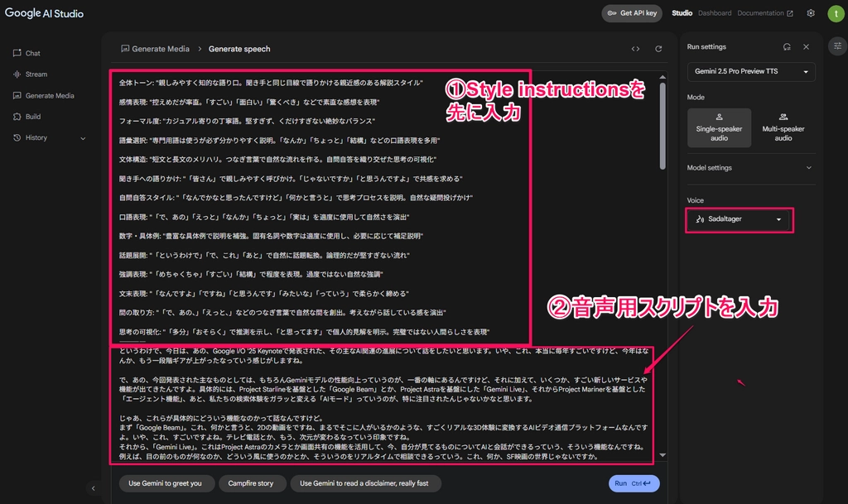This screenshot has height=504, width=848.
Task: Click the key icon in Get API key
Action: pos(612,13)
